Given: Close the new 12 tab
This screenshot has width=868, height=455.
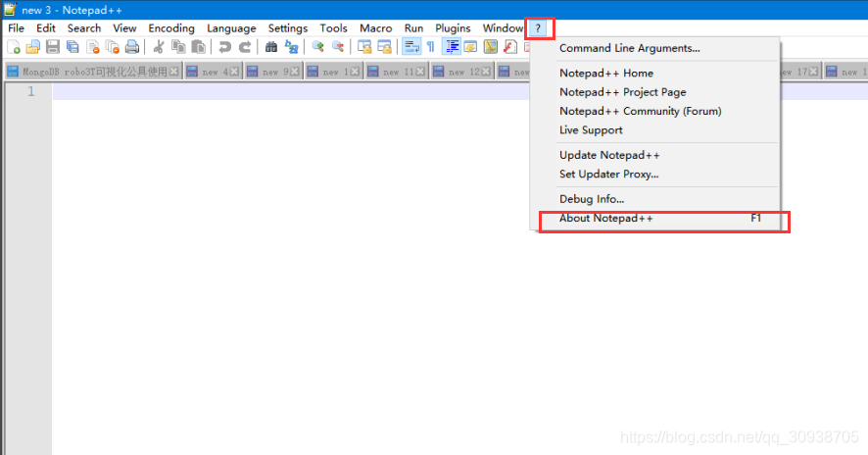Looking at the screenshot, I should [486, 72].
